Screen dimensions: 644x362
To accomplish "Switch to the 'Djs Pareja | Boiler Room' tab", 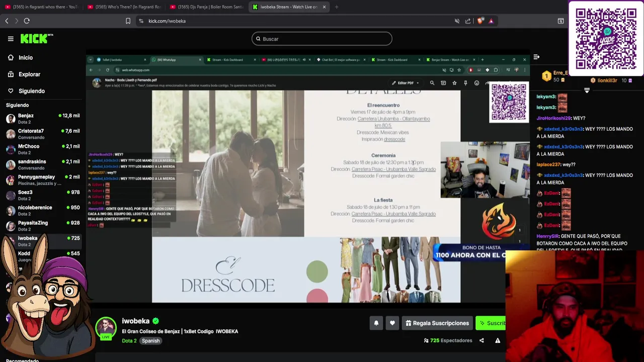I will (207, 7).
